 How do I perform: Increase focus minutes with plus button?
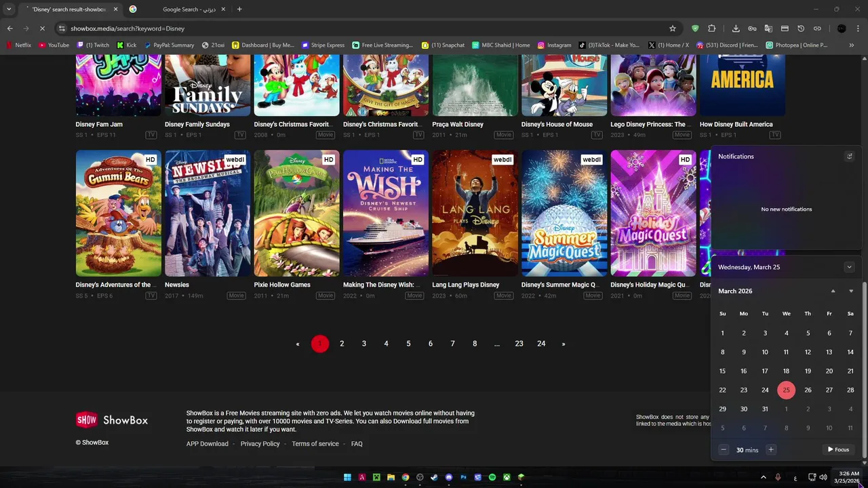[x=770, y=449]
